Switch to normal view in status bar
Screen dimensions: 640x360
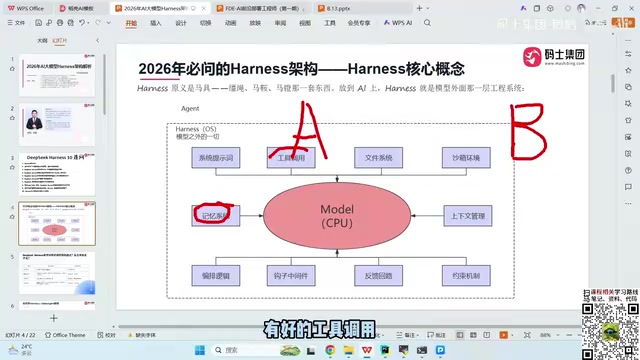(x=460, y=335)
